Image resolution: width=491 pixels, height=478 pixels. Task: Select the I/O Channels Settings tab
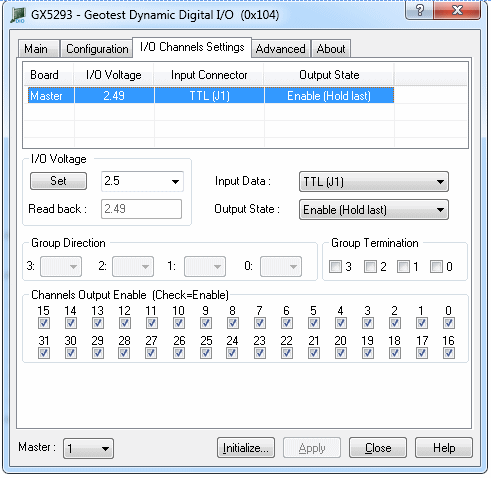tap(192, 47)
